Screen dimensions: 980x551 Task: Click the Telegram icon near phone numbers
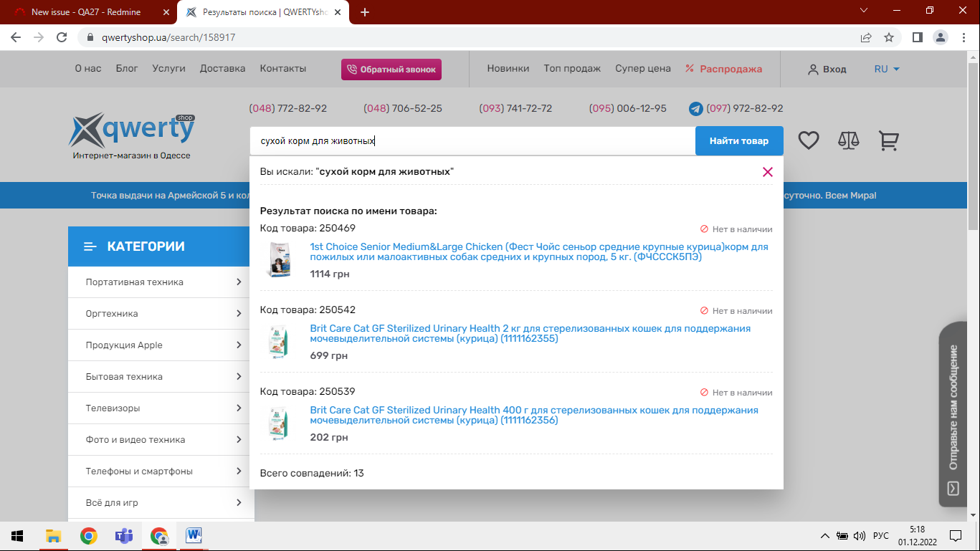pos(695,109)
